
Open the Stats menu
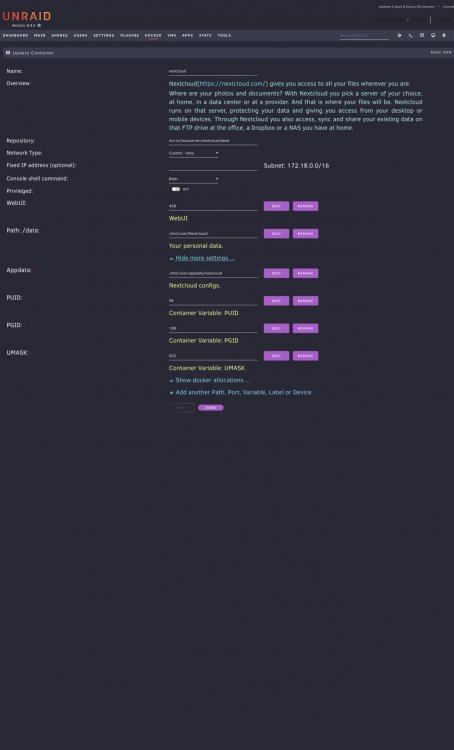pyautogui.click(x=205, y=35)
